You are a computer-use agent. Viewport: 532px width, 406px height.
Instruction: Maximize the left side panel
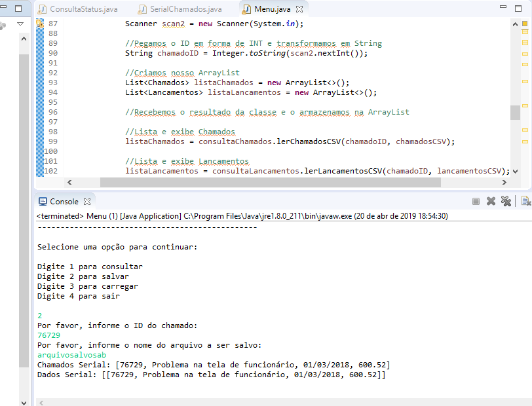[x=18, y=8]
